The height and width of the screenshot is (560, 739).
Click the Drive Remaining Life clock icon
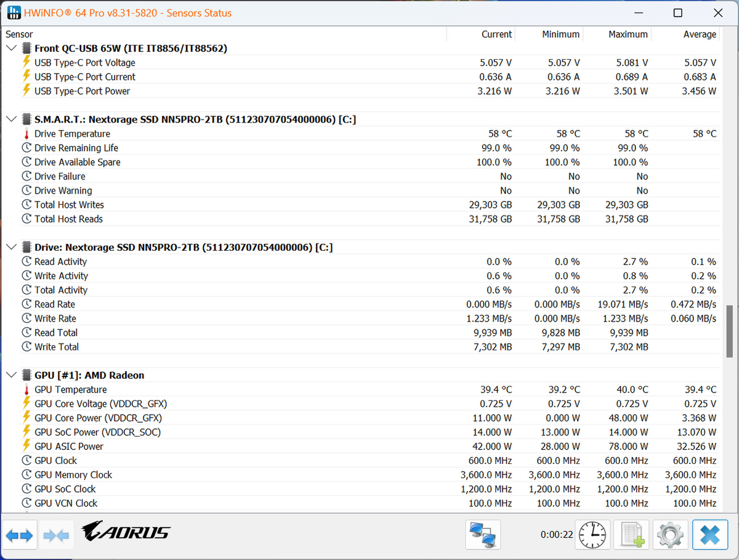pyautogui.click(x=26, y=148)
